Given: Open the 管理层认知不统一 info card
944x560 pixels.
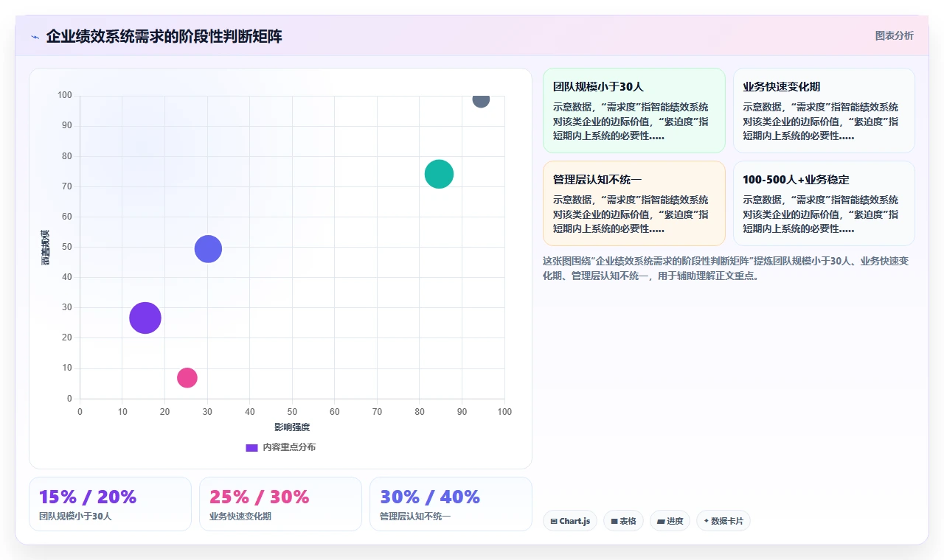Looking at the screenshot, I should tap(634, 203).
